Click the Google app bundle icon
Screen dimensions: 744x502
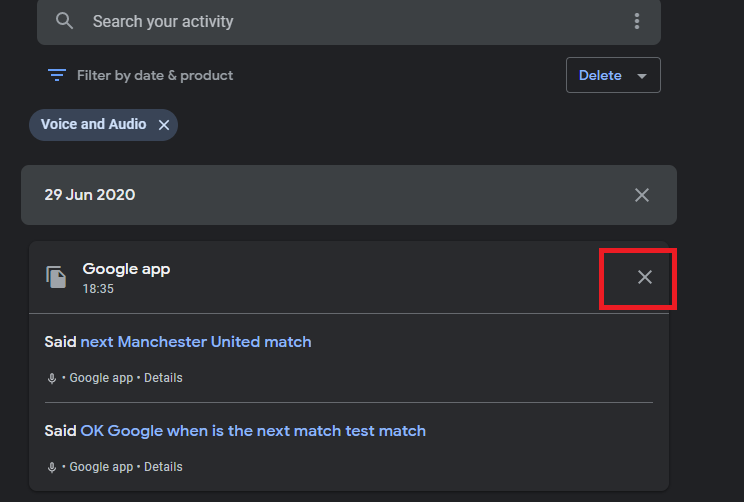pos(56,277)
